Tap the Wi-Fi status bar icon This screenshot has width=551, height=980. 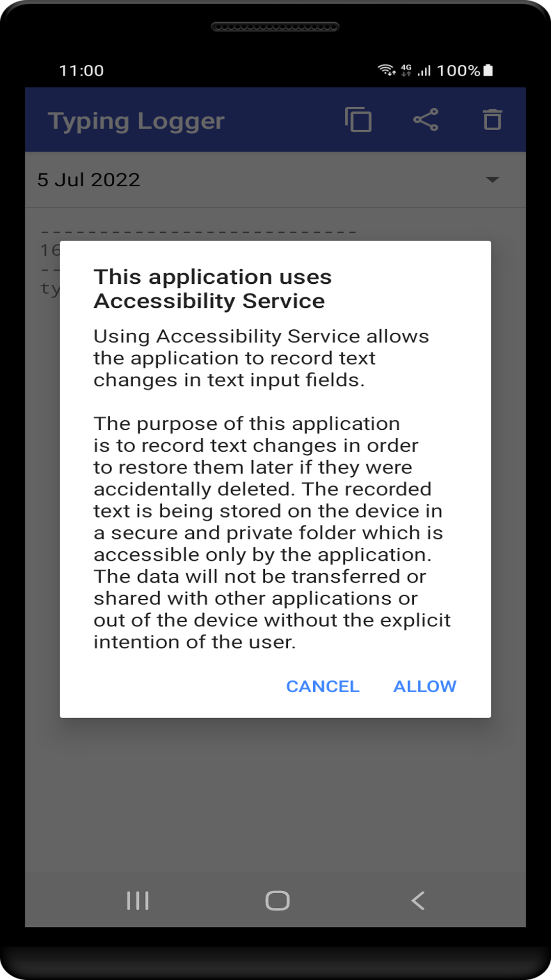386,70
